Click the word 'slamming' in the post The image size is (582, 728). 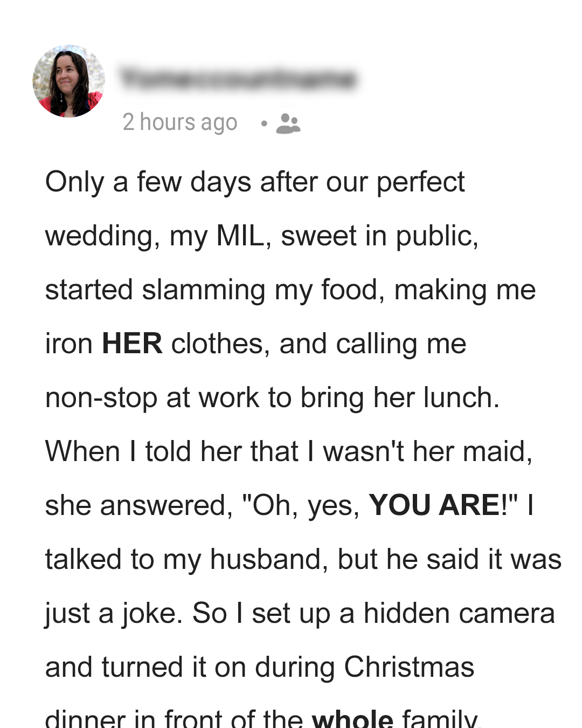(x=204, y=290)
